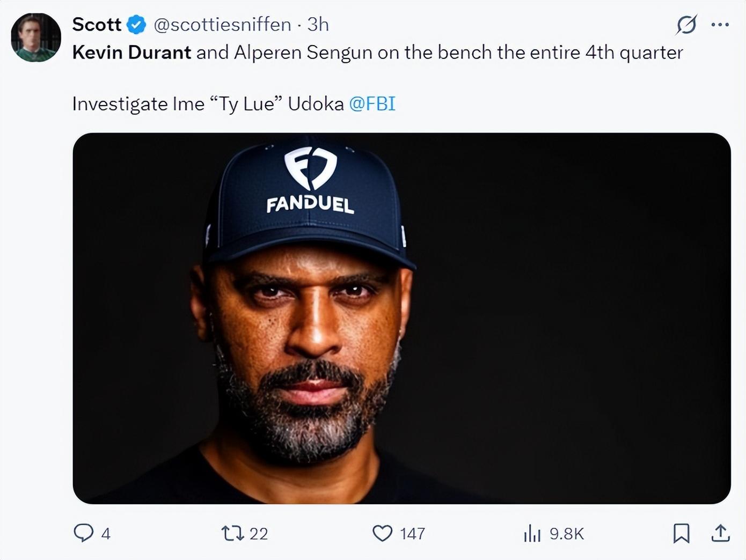Click the reply count number 4
This screenshot has width=746, height=560.
click(x=106, y=534)
